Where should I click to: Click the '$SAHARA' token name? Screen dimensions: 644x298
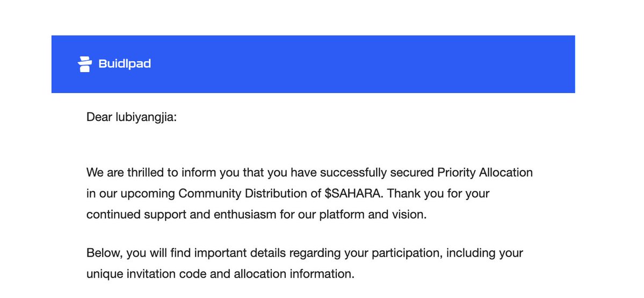[352, 194]
